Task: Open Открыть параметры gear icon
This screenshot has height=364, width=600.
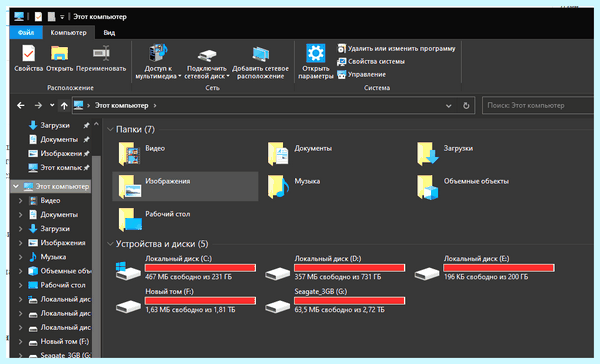Action: pyautogui.click(x=315, y=53)
